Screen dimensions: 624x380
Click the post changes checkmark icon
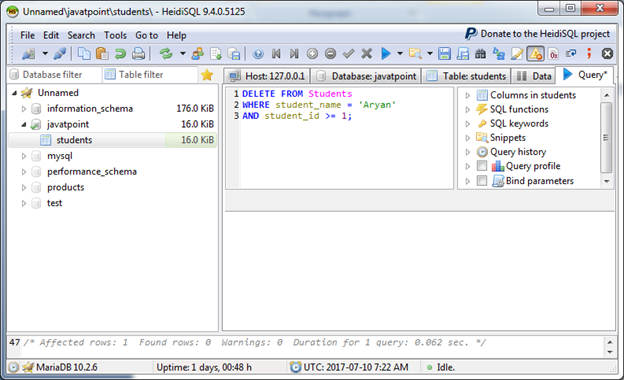click(349, 53)
